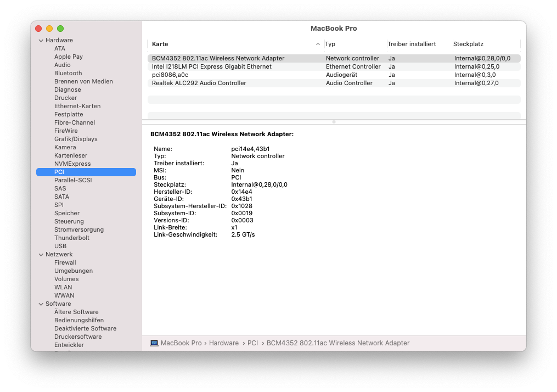The height and width of the screenshot is (392, 557).
Task: Open Stromversorgung in the sidebar
Action: (79, 229)
